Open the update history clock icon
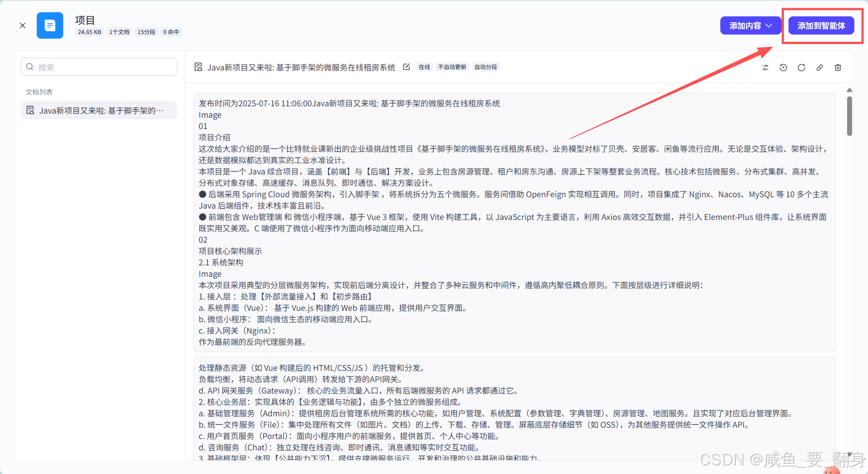Viewport: 868px width, 474px height. pos(783,68)
